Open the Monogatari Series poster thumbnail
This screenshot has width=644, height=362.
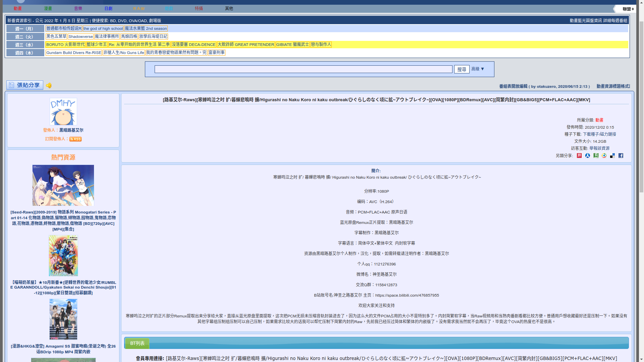[x=63, y=185]
